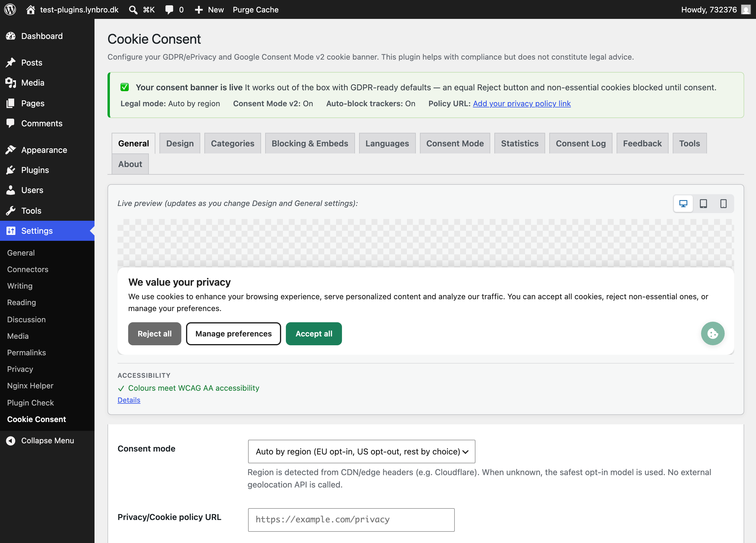Image resolution: width=756 pixels, height=543 pixels.
Task: Click the Pages icon in sidebar
Action: point(11,103)
